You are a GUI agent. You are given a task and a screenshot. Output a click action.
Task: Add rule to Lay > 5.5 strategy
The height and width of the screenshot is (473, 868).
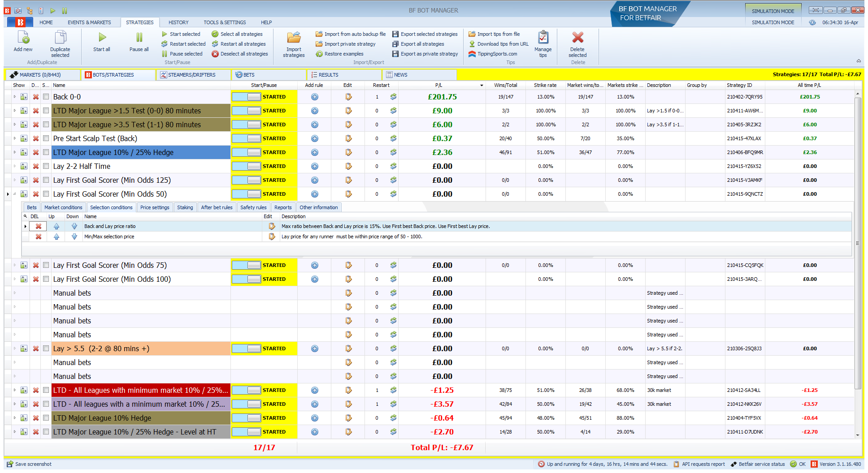tap(315, 348)
